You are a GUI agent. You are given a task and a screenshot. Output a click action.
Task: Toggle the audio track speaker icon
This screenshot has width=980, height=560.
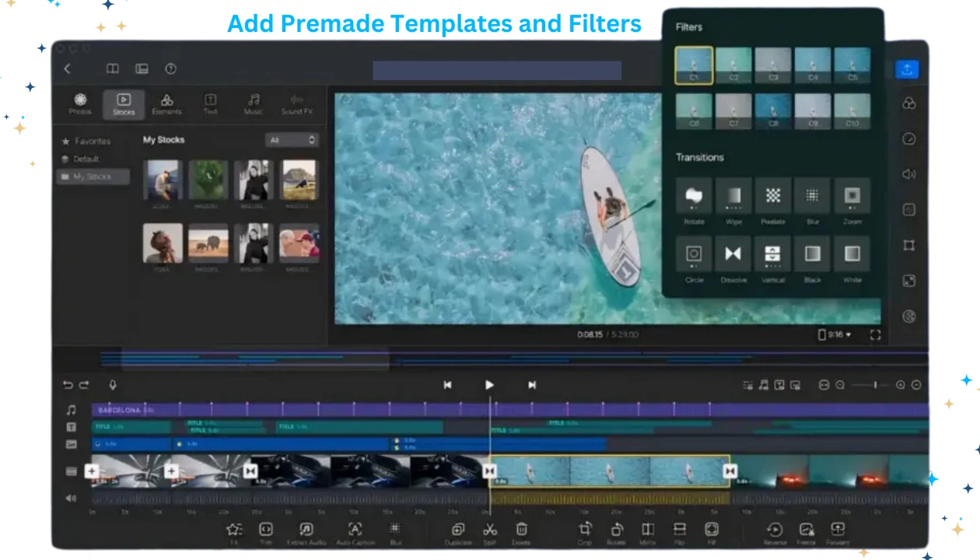click(x=72, y=499)
